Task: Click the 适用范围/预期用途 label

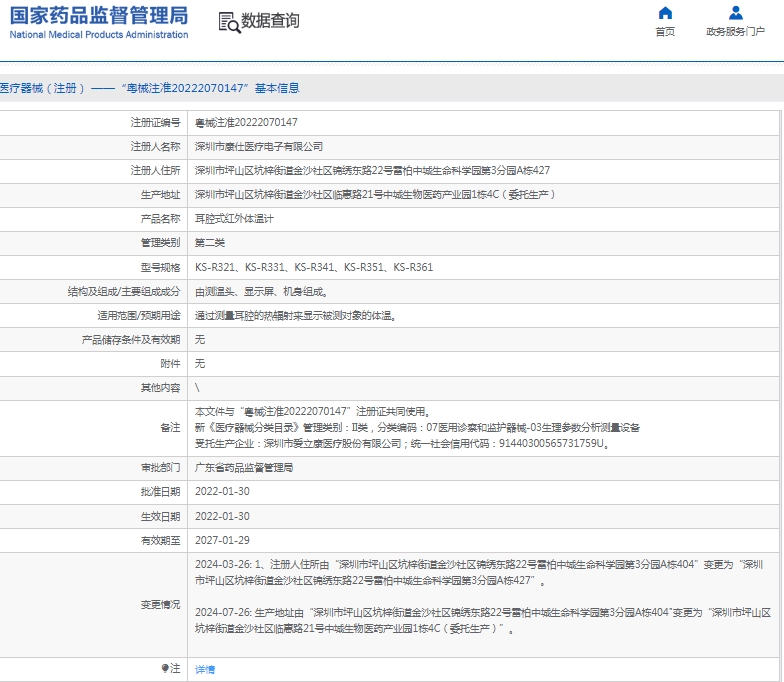Action: (138, 316)
